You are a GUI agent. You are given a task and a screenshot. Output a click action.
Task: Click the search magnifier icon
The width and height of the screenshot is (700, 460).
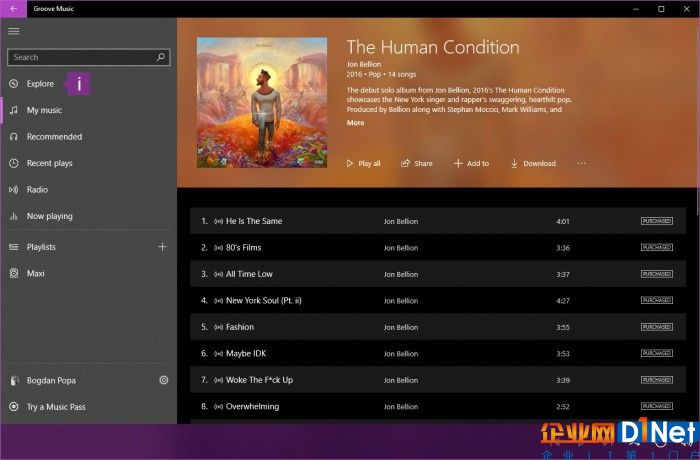pyautogui.click(x=161, y=57)
